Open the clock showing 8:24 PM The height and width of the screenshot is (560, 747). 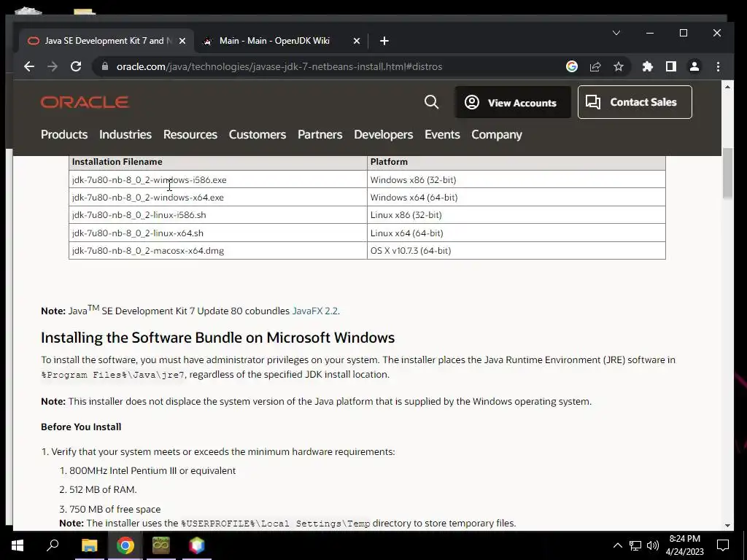pyautogui.click(x=685, y=545)
